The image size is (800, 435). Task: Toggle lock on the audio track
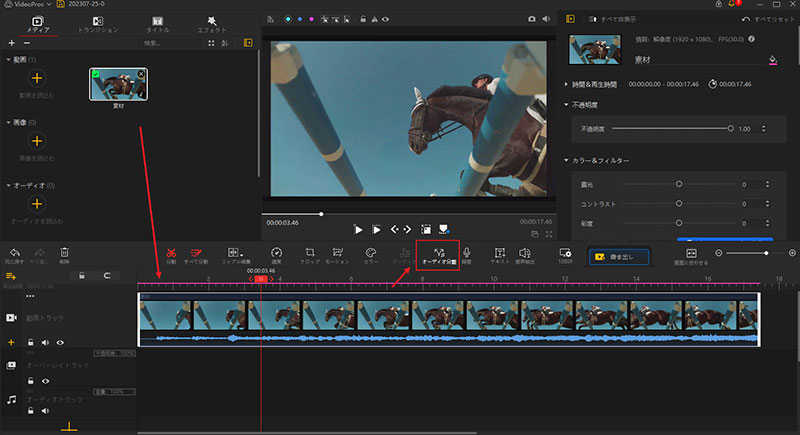click(x=31, y=411)
